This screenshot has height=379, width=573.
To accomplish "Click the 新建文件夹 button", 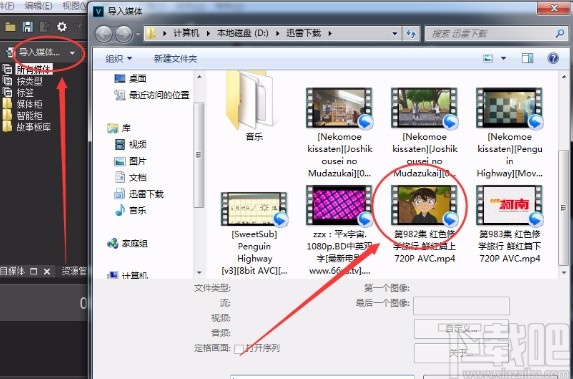I will pyautogui.click(x=175, y=58).
